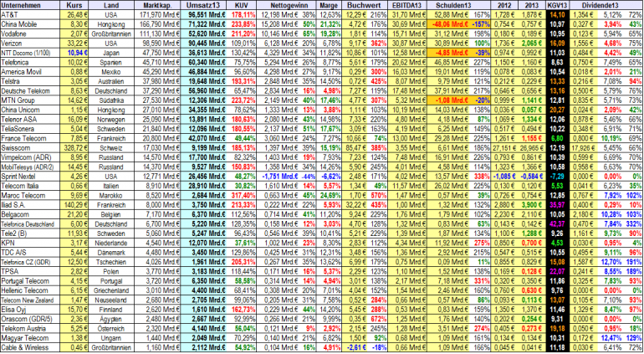Click the Deutsche Telekom company cell

(30, 91)
